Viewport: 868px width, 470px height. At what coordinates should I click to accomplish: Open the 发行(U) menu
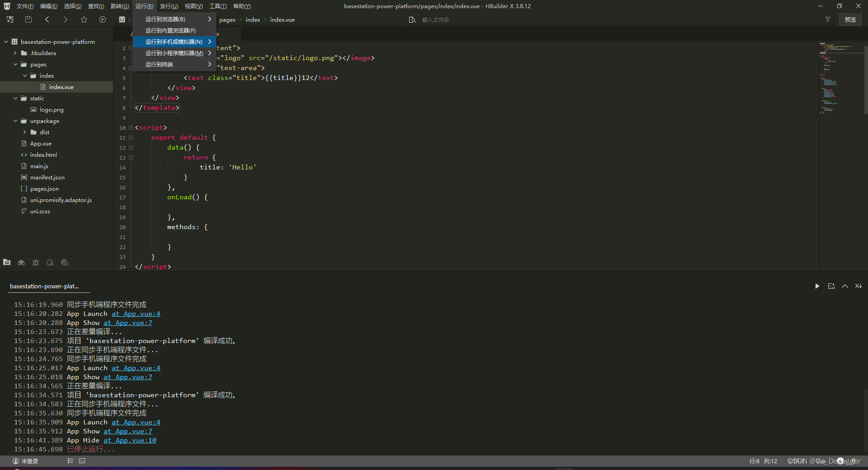pyautogui.click(x=169, y=6)
